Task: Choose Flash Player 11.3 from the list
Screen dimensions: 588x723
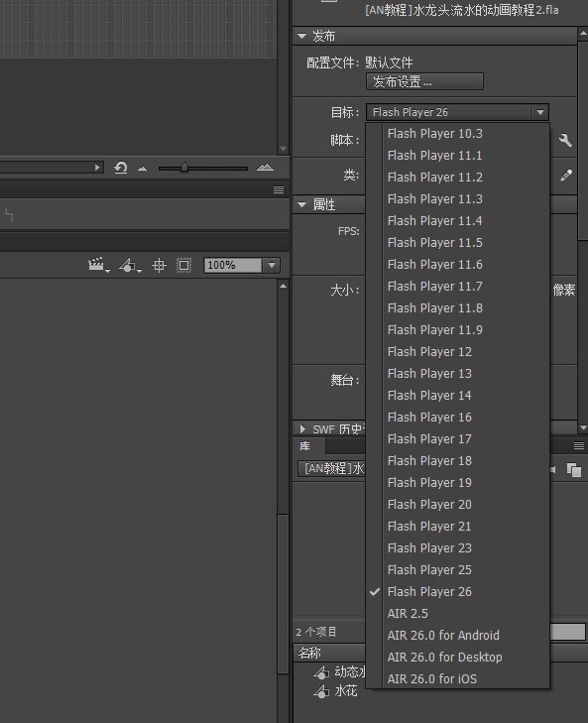Action: (466, 198)
